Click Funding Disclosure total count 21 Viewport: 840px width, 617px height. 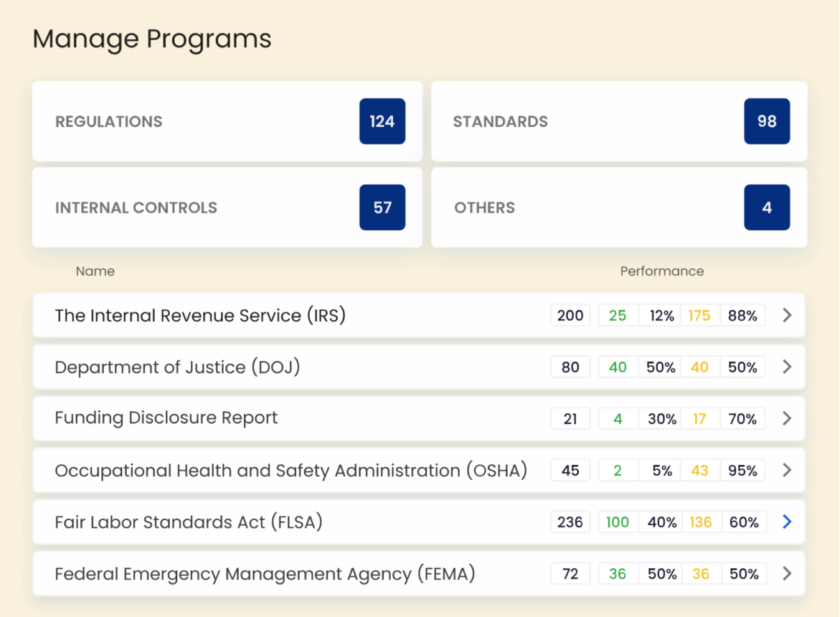coord(570,418)
